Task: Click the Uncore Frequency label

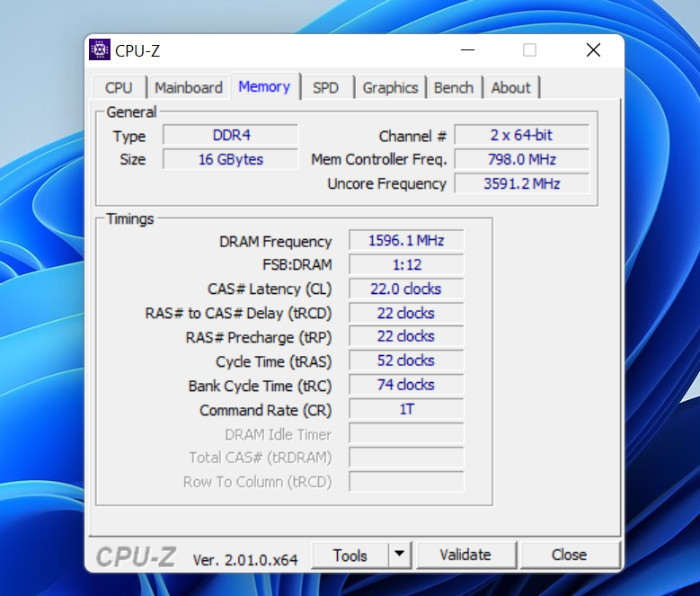Action: coord(386,184)
